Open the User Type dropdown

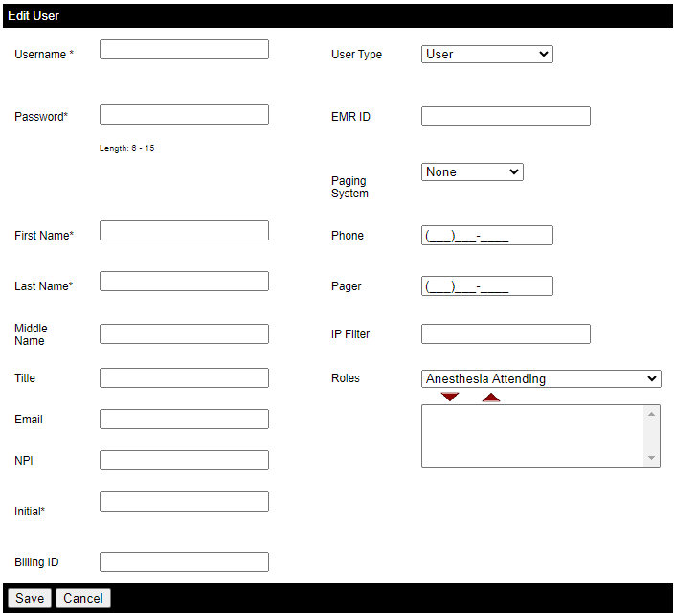(x=487, y=55)
